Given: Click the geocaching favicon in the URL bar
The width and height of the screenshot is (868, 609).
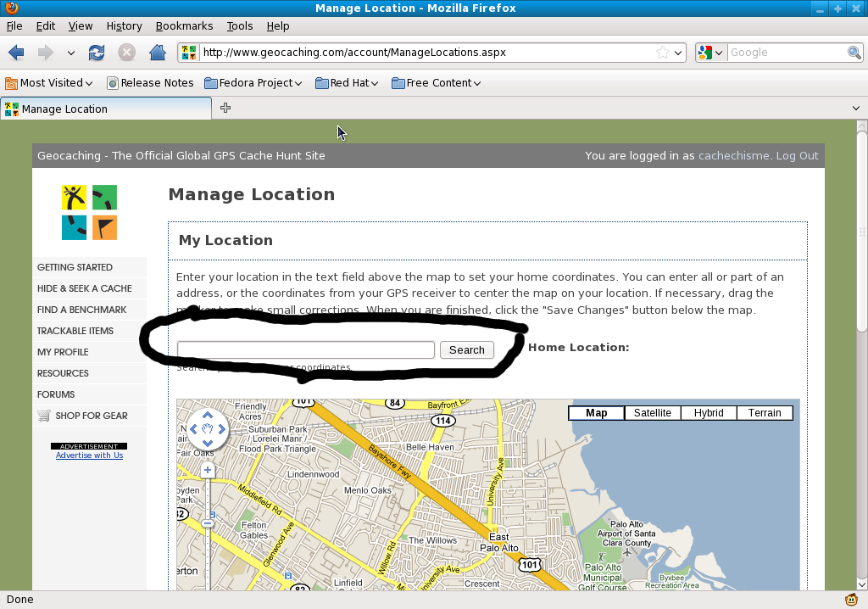Looking at the screenshot, I should (x=189, y=53).
